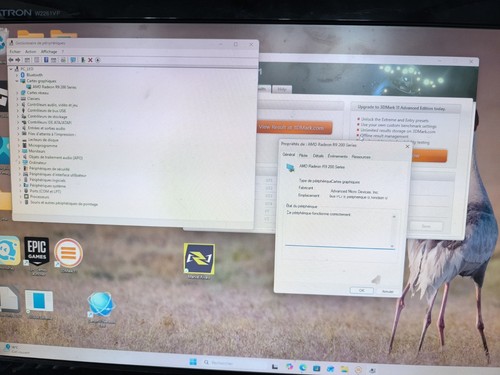Click View Result at 3DMark.com button
The width and height of the screenshot is (500, 375).
[295, 127]
